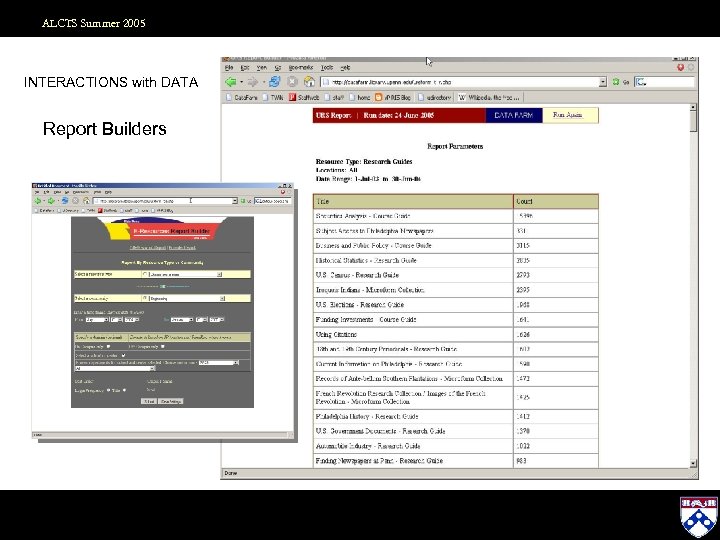
Task: Click the green Go icon in URS Report browser
Action: [x=616, y=82]
